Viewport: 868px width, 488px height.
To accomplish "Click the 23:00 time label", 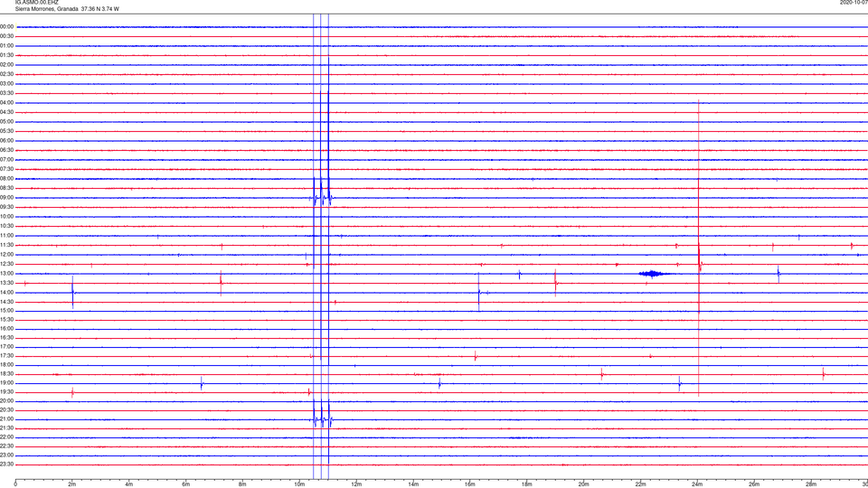I will (6, 455).
